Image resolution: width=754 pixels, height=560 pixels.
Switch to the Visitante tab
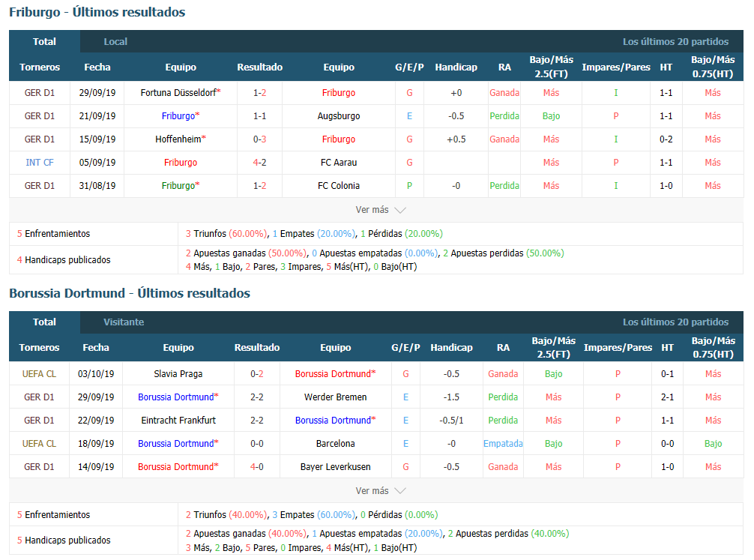pos(124,322)
